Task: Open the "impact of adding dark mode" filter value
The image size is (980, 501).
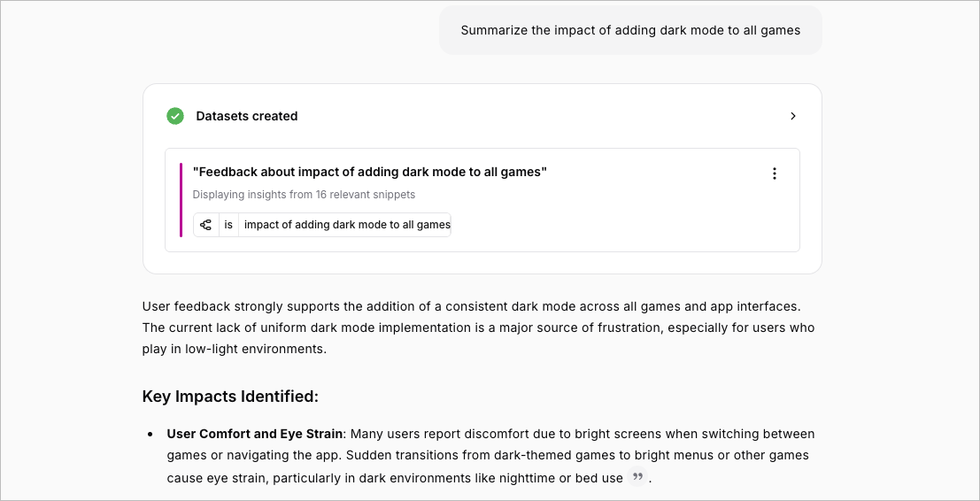Action: click(x=347, y=225)
